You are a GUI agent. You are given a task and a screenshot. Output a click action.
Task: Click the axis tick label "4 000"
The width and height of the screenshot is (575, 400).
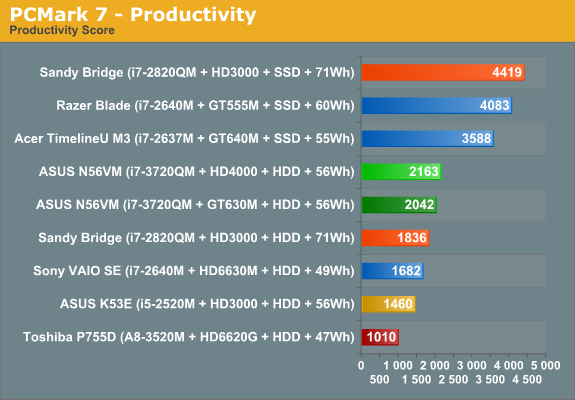pos(509,366)
